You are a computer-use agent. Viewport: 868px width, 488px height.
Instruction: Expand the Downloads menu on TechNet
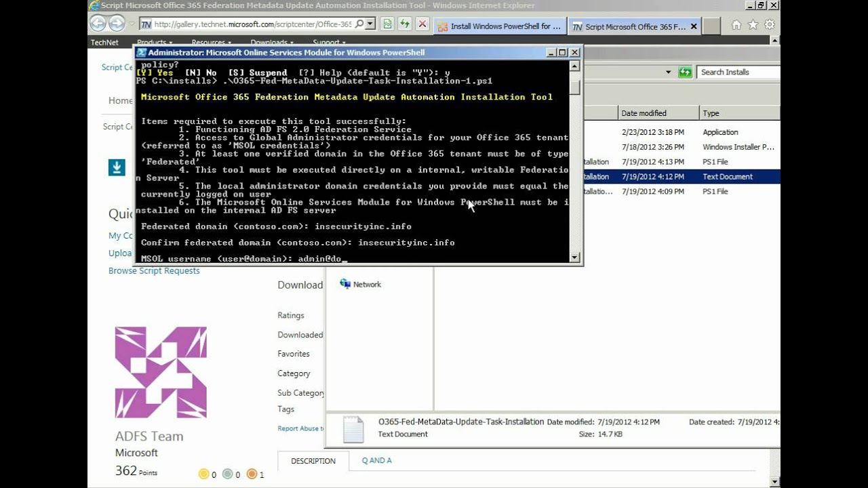click(x=271, y=43)
